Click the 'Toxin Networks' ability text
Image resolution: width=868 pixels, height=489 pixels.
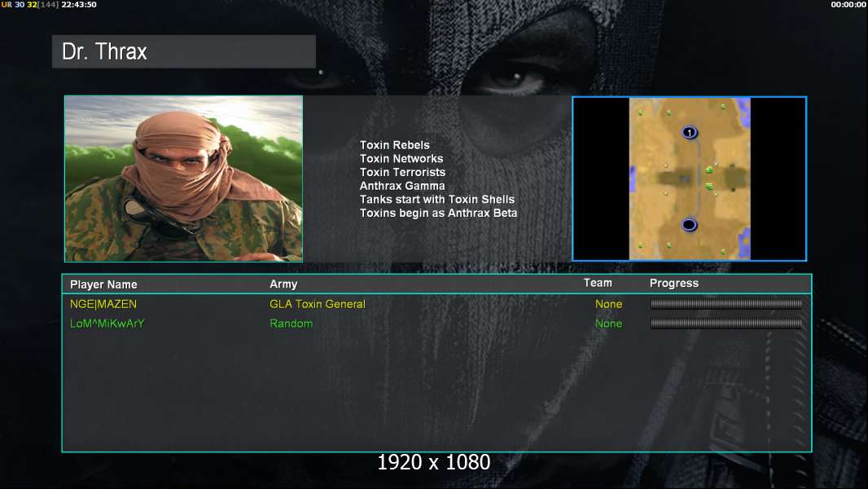tap(401, 158)
